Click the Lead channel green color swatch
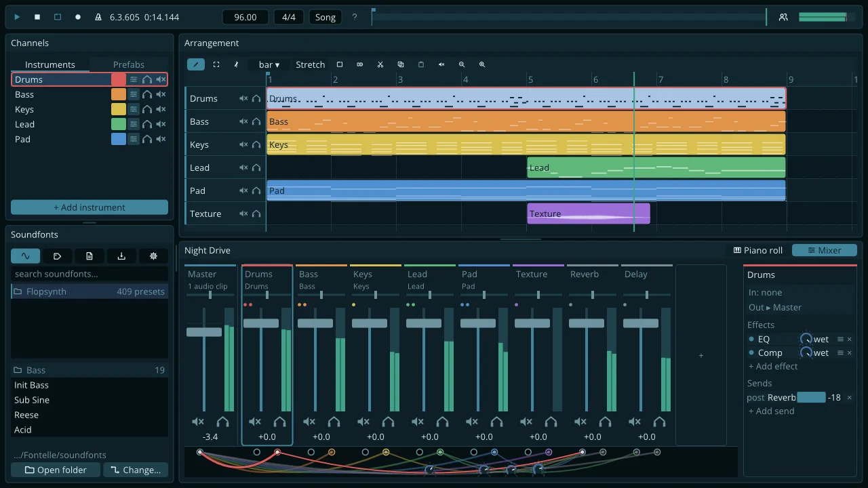The image size is (868, 488). click(119, 124)
